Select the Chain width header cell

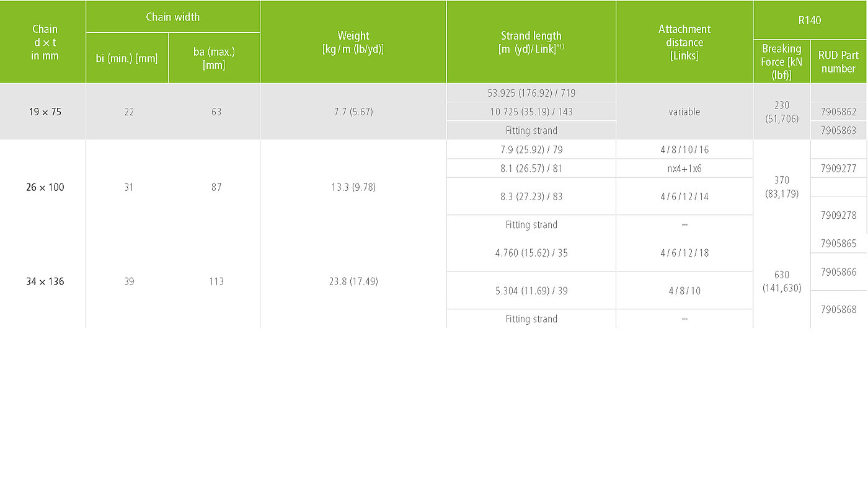pyautogui.click(x=173, y=17)
